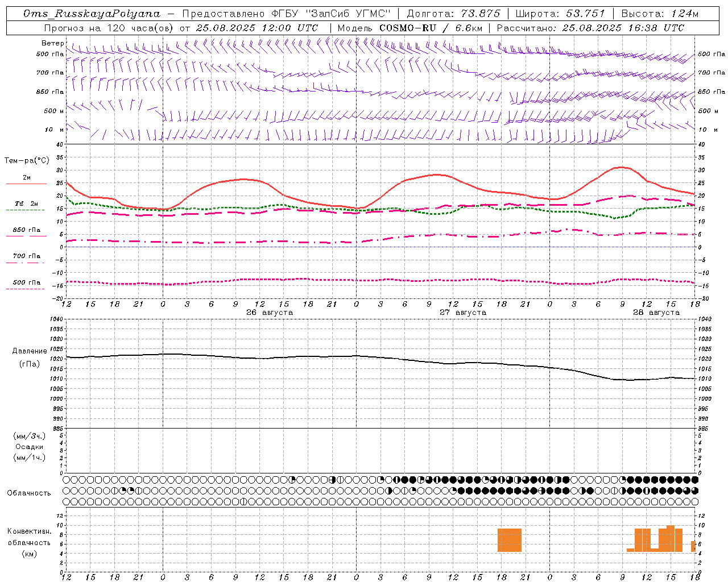Image resolution: width=728 pixels, height=582 pixels.
Task: Click the Облачность cloud cover label
Action: point(29,493)
